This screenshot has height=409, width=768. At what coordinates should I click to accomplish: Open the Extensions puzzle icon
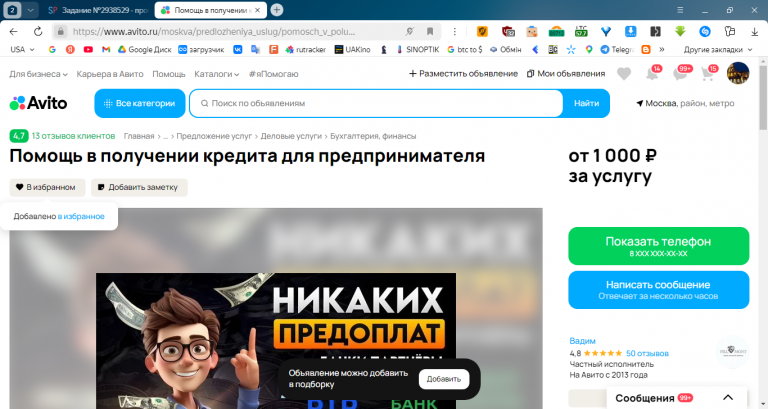(x=729, y=32)
